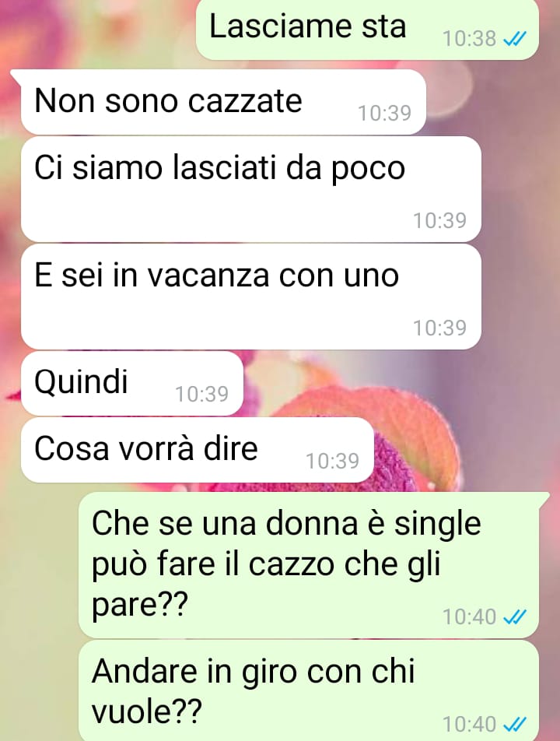Tap the 10:39 timestamp on 'Non sono cazzate'

(x=385, y=114)
